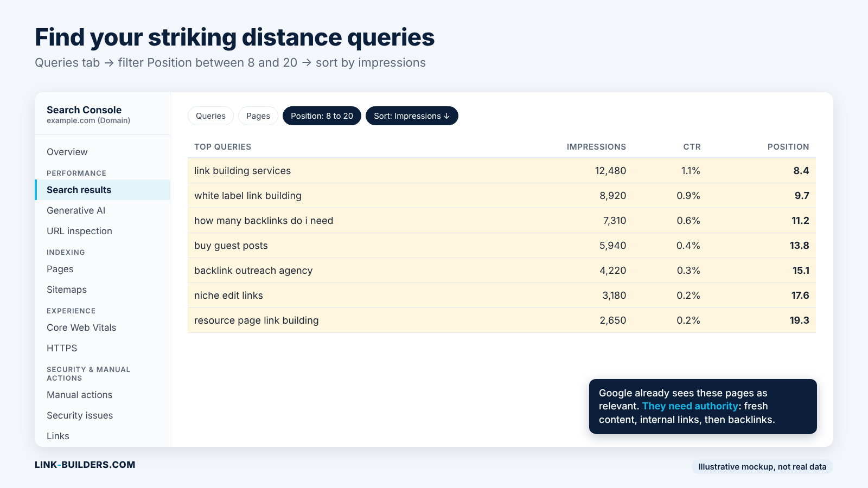The width and height of the screenshot is (868, 488).
Task: Open Core Web Vitals report
Action: tap(81, 328)
